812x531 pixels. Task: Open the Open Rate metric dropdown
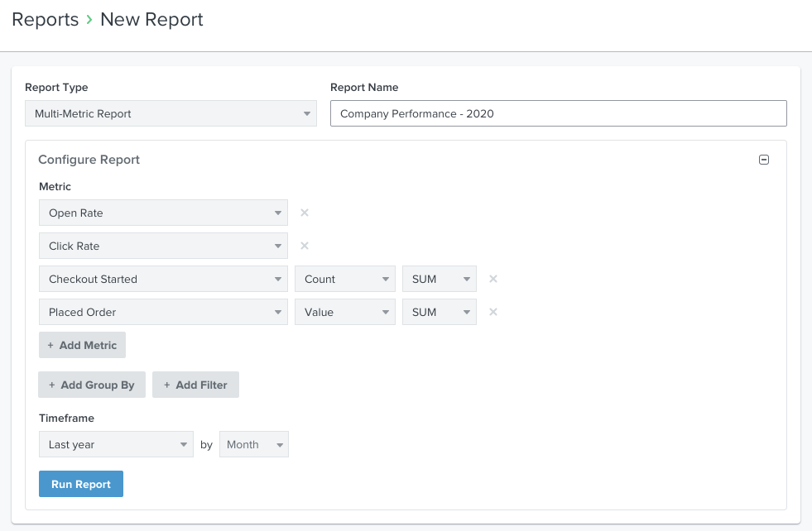coord(163,213)
